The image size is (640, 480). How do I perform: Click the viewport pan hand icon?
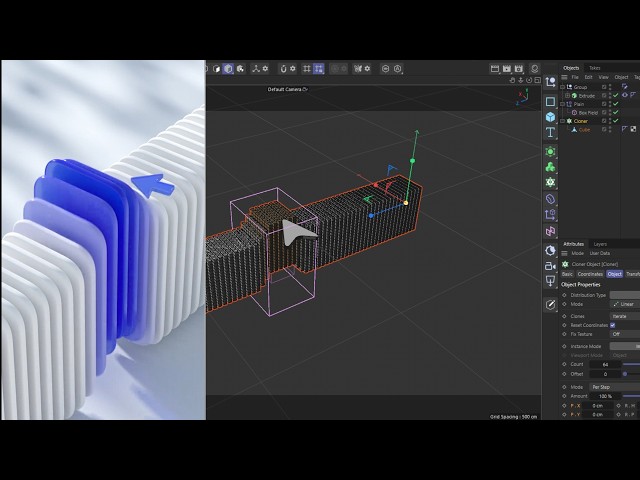(512, 80)
